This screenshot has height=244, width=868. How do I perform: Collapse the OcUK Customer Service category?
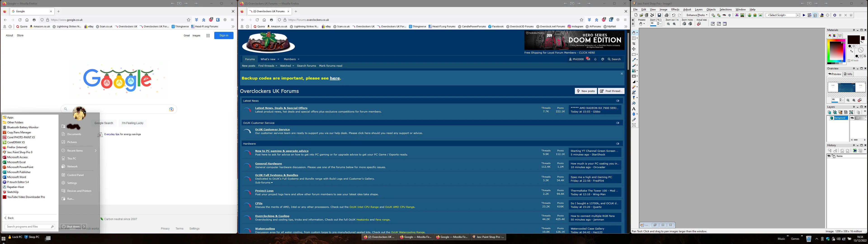[x=618, y=123]
